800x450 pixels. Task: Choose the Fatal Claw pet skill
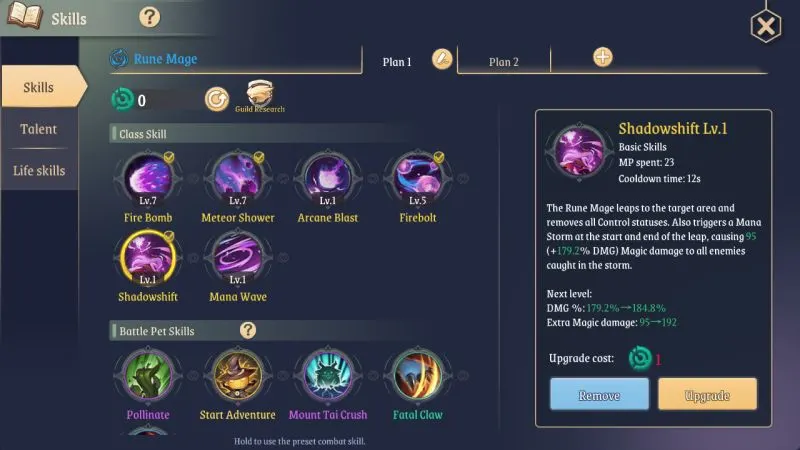(417, 376)
